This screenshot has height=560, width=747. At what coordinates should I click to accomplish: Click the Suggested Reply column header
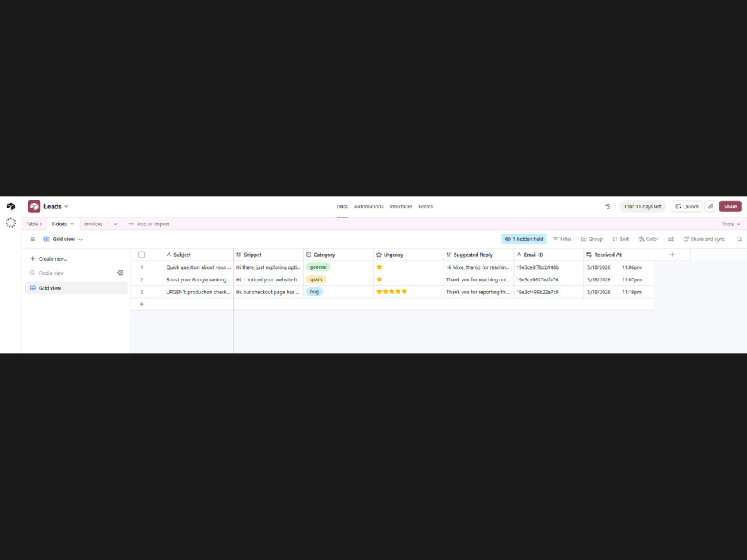(479, 255)
